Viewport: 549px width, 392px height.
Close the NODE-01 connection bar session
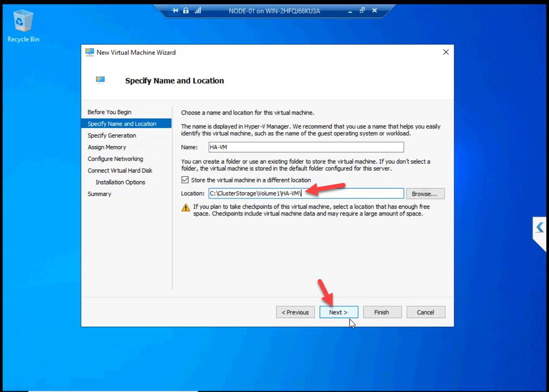click(374, 11)
